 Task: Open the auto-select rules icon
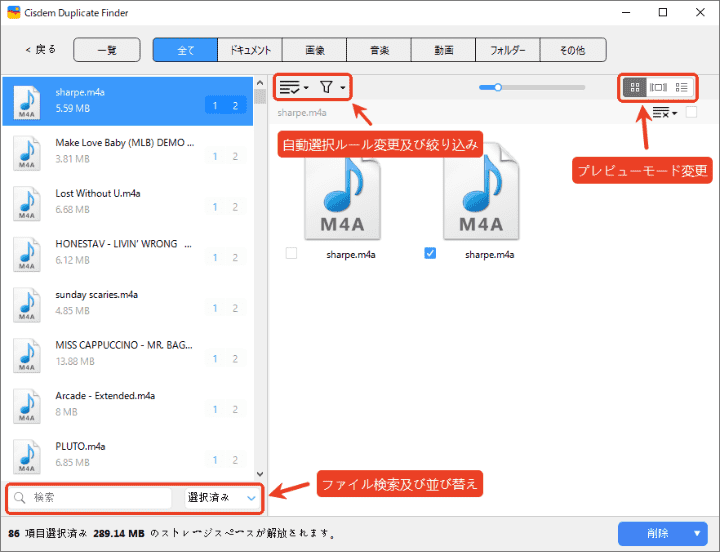click(x=289, y=88)
